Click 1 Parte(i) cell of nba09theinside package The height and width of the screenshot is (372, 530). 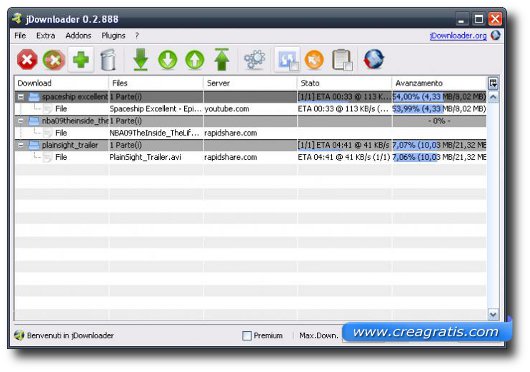(x=155, y=121)
